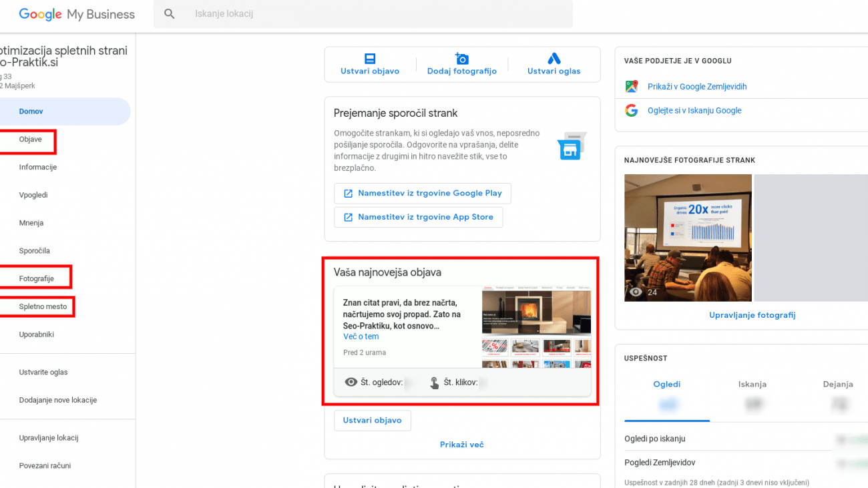Viewport: 868px width, 488px height.
Task: Click the Dodaj fotografijo camera icon
Action: 461,59
